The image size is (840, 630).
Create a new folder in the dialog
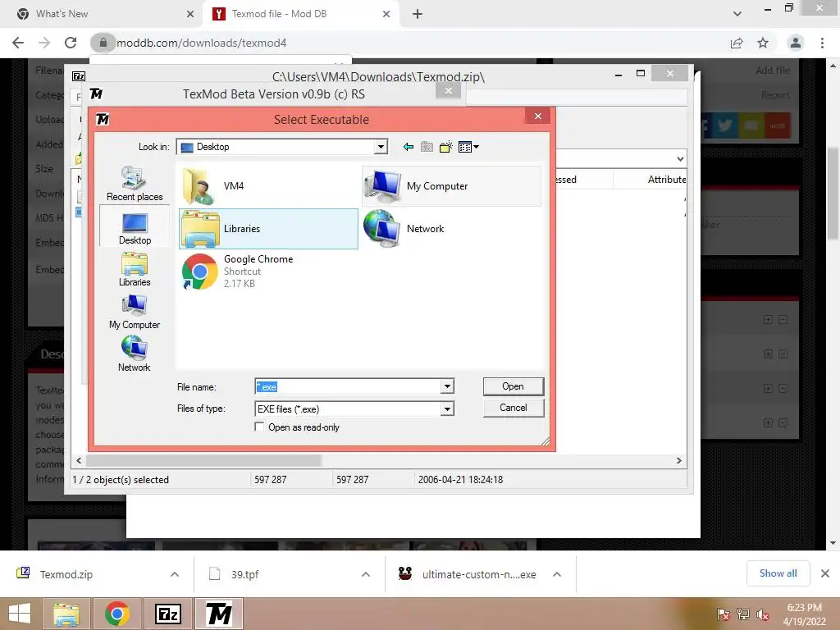point(445,147)
